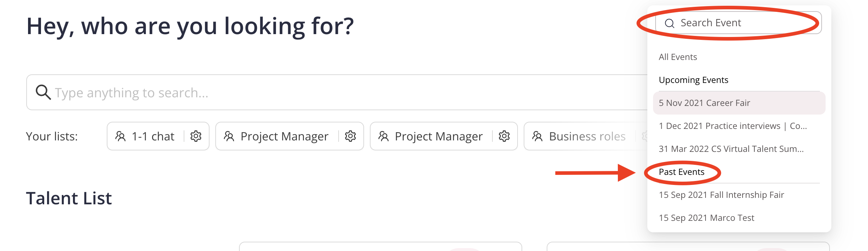The height and width of the screenshot is (251, 868).
Task: Open settings gear for the 1-1 chat list
Action: point(196,136)
